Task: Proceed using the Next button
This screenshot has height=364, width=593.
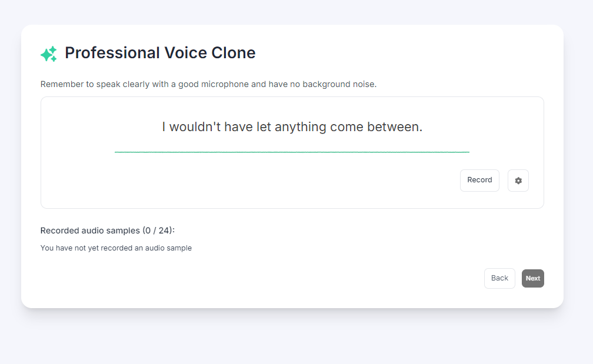Action: point(532,278)
